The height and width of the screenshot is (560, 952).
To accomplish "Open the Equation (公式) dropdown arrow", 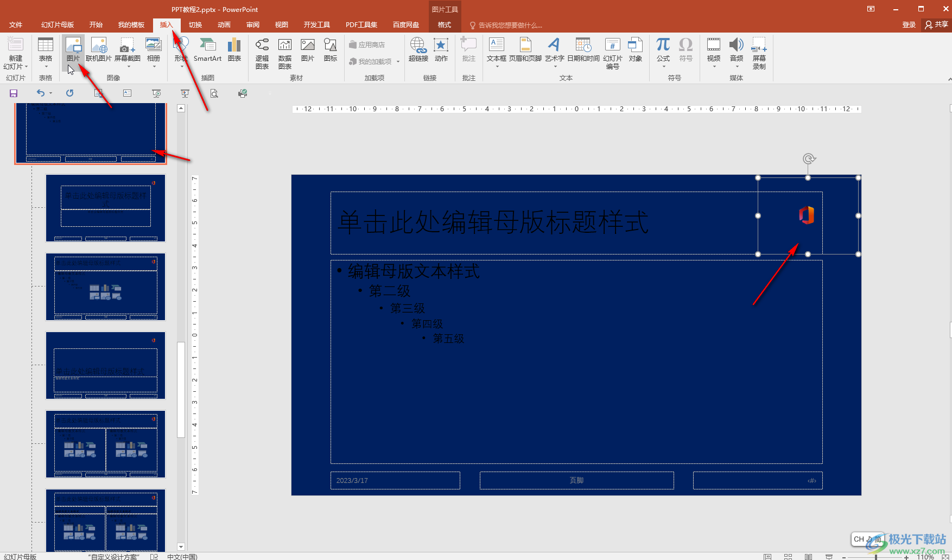I will tap(663, 67).
